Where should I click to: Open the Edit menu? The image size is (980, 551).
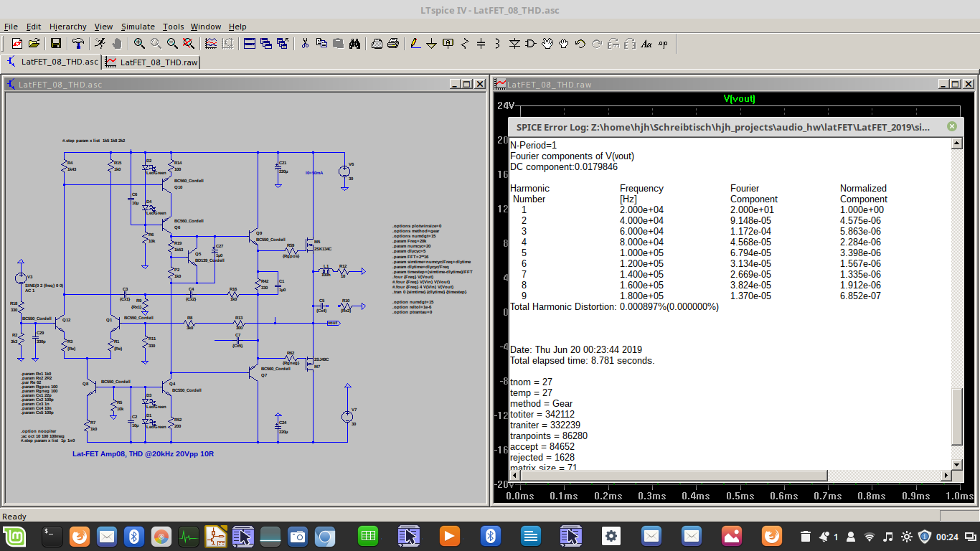pos(34,27)
